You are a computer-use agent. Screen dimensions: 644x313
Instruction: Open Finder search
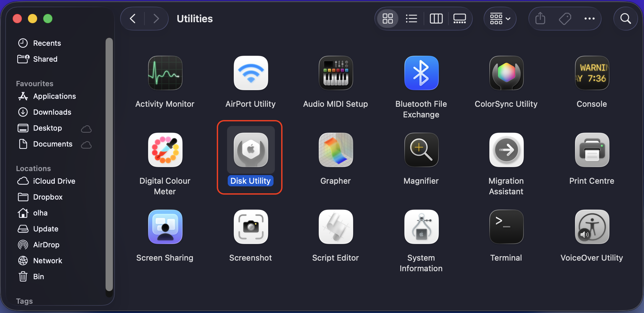coord(625,19)
